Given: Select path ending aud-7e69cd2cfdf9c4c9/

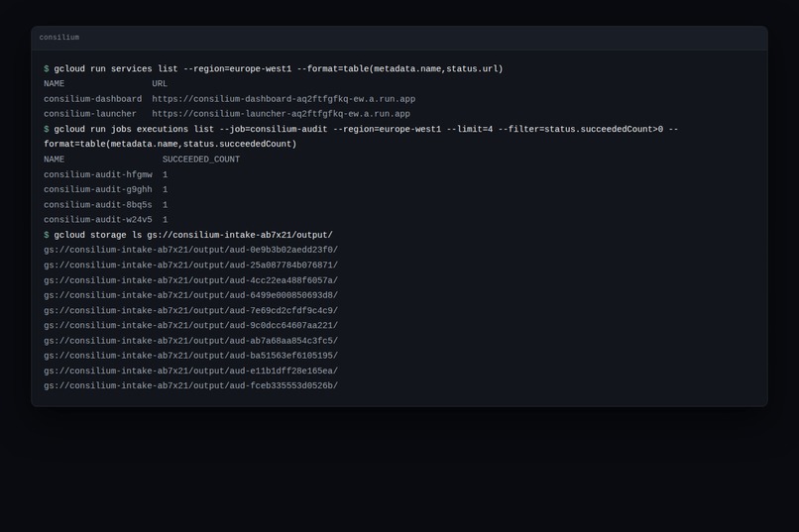Looking at the screenshot, I should click(190, 310).
